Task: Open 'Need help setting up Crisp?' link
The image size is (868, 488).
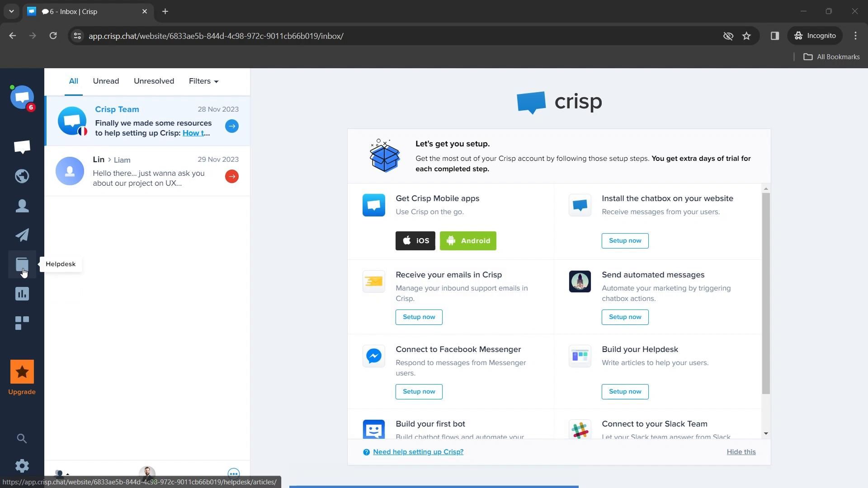Action: tap(418, 452)
